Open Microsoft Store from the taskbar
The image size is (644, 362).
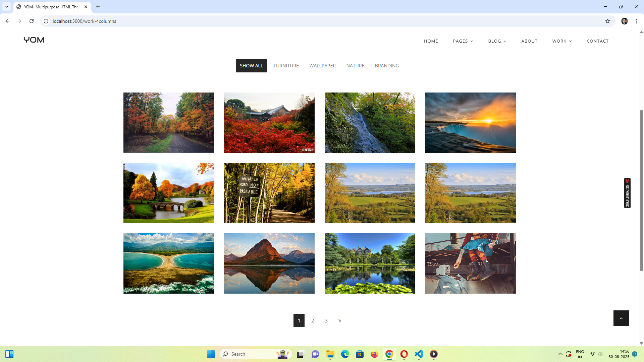360,354
